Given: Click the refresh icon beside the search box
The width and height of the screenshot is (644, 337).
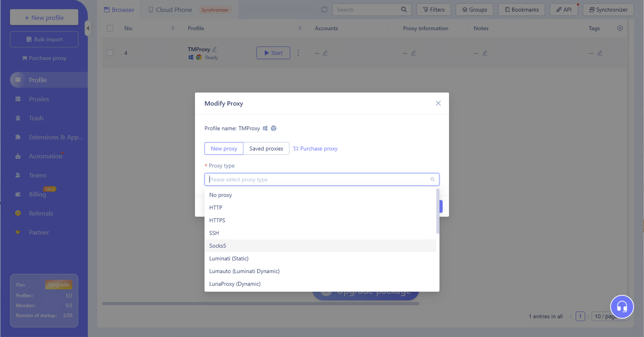Looking at the screenshot, I should tap(324, 10).
